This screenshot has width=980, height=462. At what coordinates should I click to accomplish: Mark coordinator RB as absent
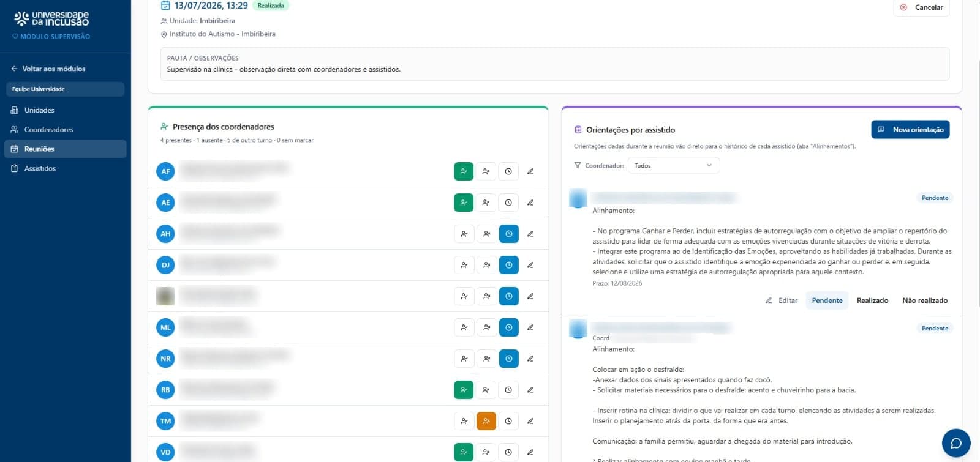pyautogui.click(x=486, y=390)
